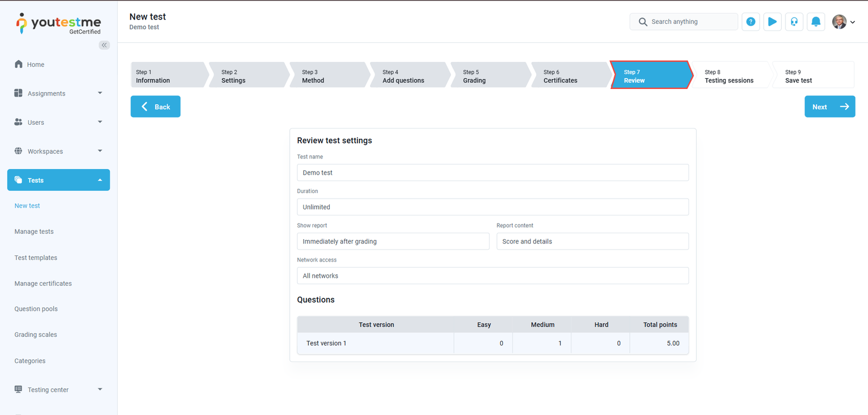868x415 pixels.
Task: Collapse sidebar with double chevron icon
Action: [x=104, y=45]
